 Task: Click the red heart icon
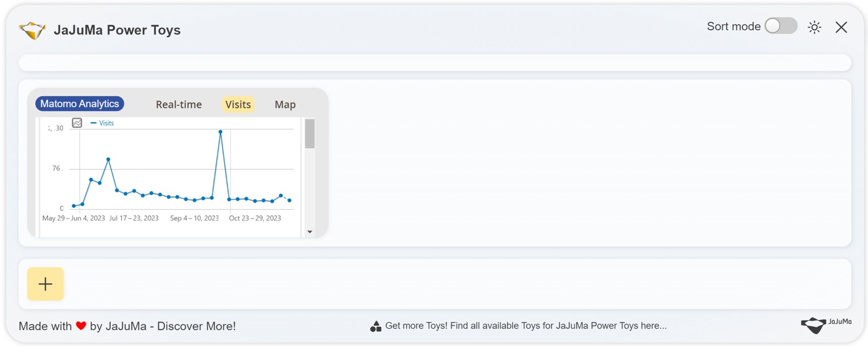click(x=81, y=326)
